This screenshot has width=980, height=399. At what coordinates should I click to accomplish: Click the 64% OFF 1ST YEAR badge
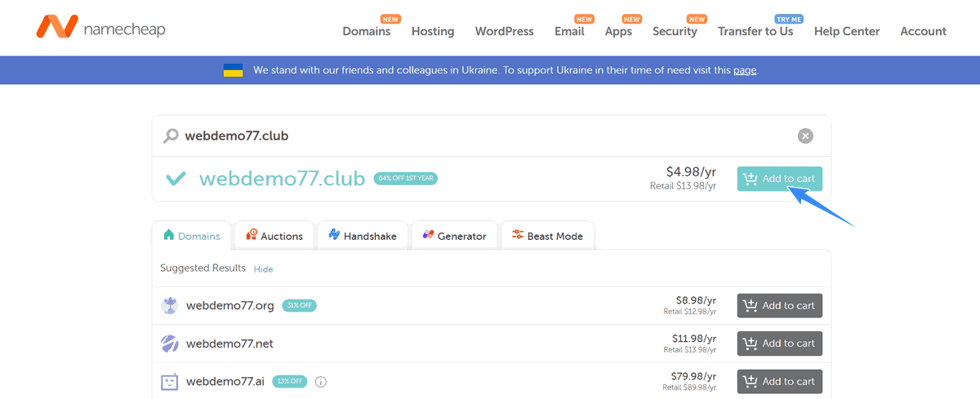coord(405,179)
